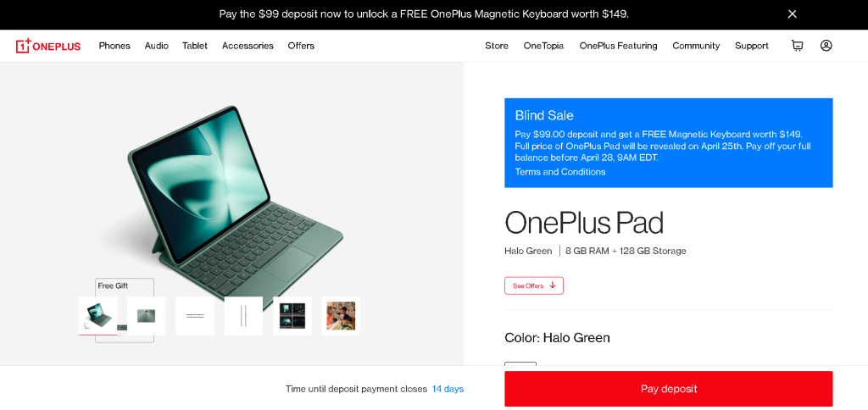Open the Phones menu
The width and height of the screenshot is (868, 410).
114,46
